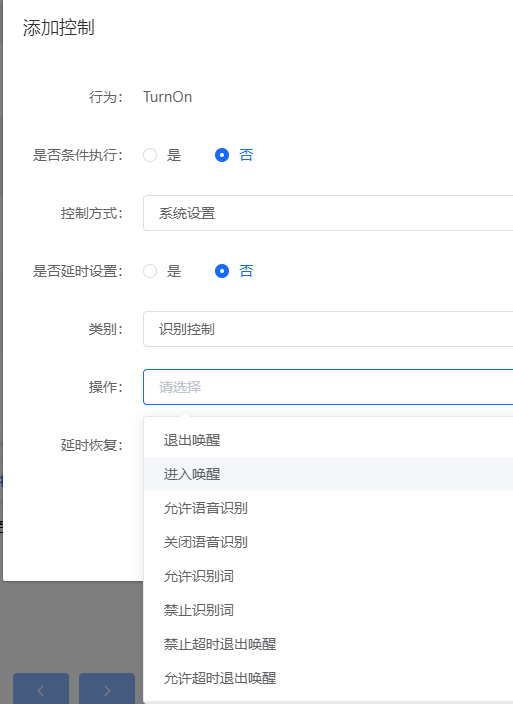Screen dimensions: 513x704
Task: Choose 禁止识别词 option
Action: [328, 610]
